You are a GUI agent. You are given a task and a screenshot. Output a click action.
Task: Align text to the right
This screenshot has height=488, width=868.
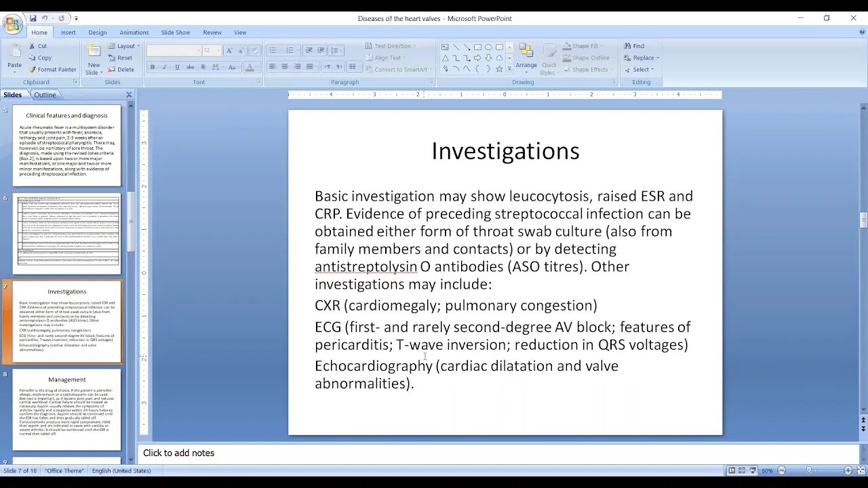[x=297, y=66]
